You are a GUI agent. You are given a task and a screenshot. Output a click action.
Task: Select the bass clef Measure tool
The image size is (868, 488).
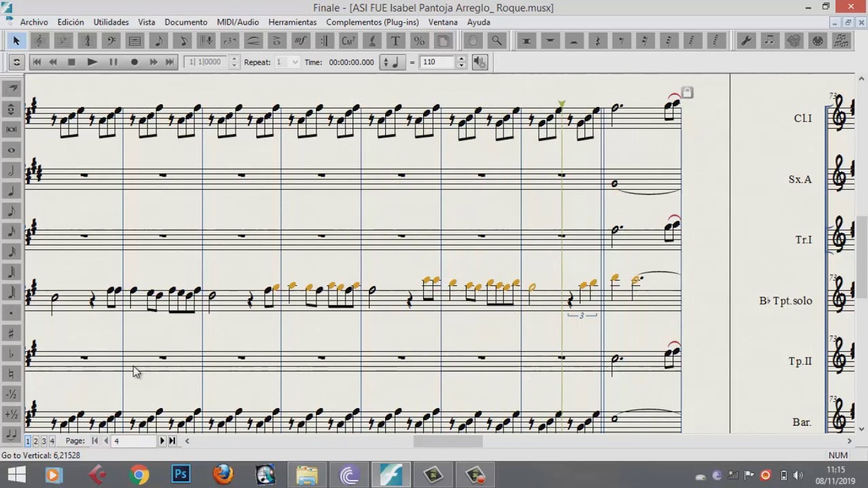pos(111,41)
